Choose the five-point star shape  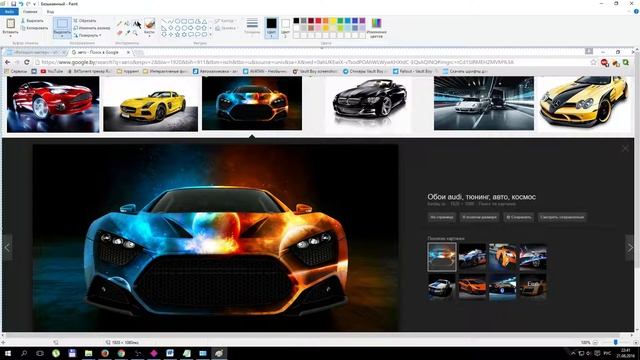(177, 35)
